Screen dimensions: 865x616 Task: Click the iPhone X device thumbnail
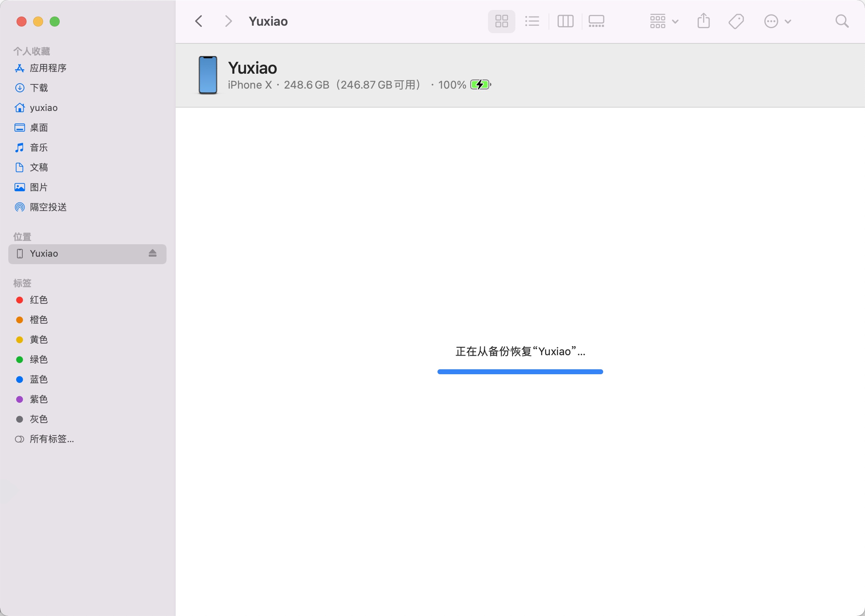tap(208, 75)
